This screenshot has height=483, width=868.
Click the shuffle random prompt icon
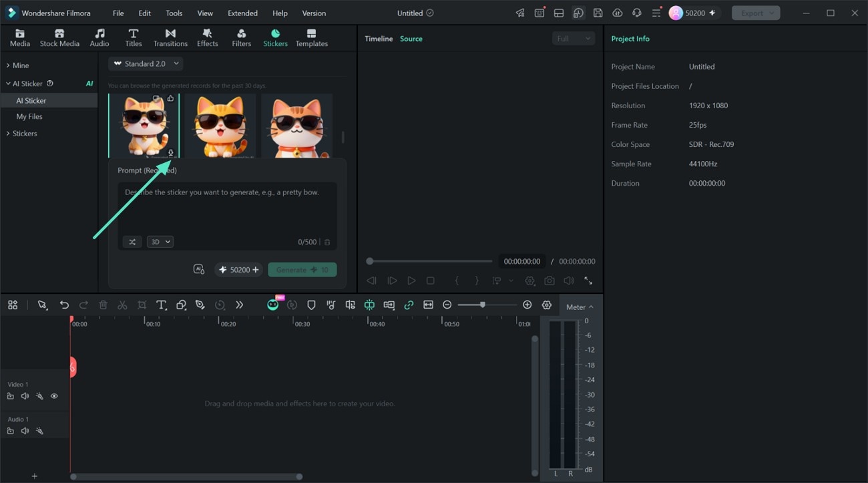click(132, 242)
